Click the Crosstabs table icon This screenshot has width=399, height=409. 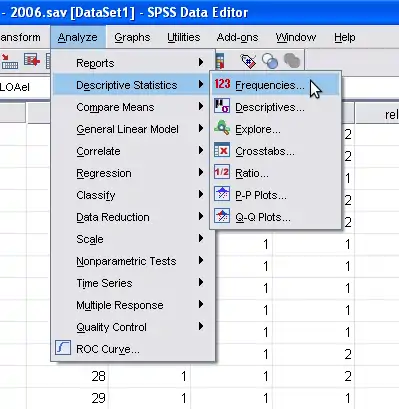click(222, 151)
